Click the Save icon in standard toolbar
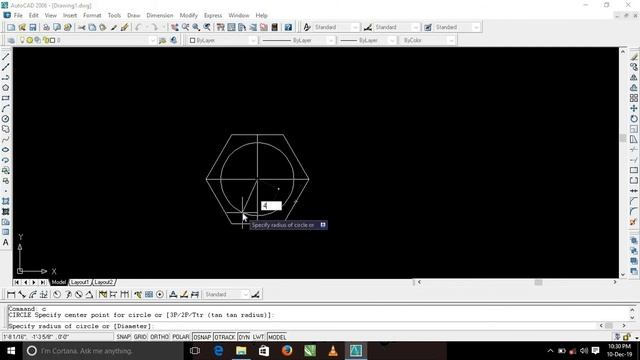The height and width of the screenshot is (360, 640). click(x=33, y=27)
